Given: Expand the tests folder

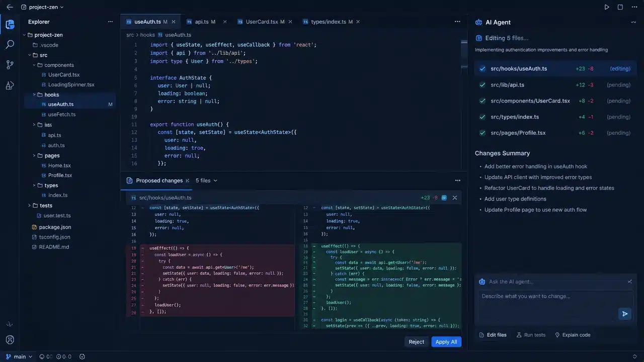Looking at the screenshot, I should tap(29, 205).
